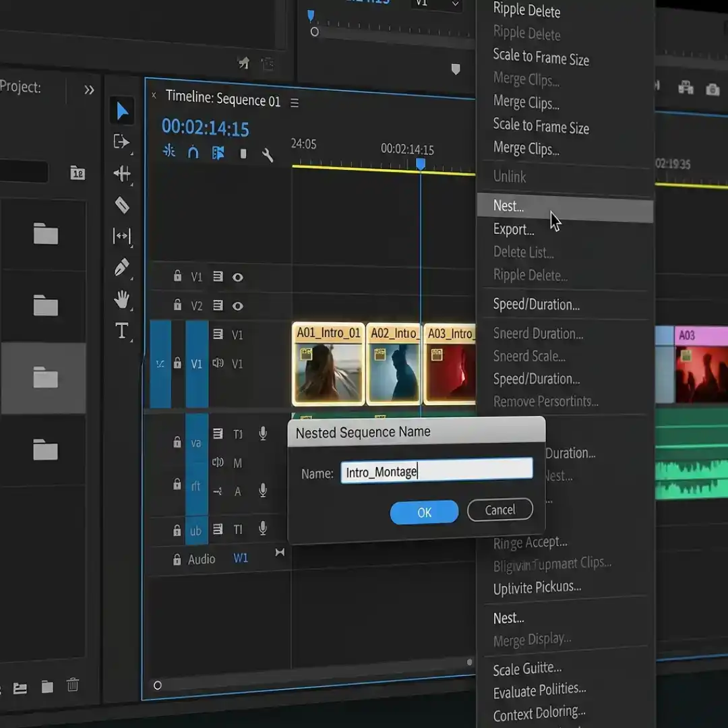Toggle the Snap magnet icon
The width and height of the screenshot is (728, 728).
tap(193, 152)
